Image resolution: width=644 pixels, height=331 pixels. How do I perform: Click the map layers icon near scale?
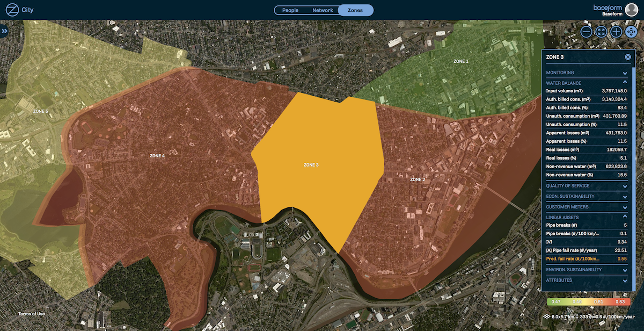(546, 317)
